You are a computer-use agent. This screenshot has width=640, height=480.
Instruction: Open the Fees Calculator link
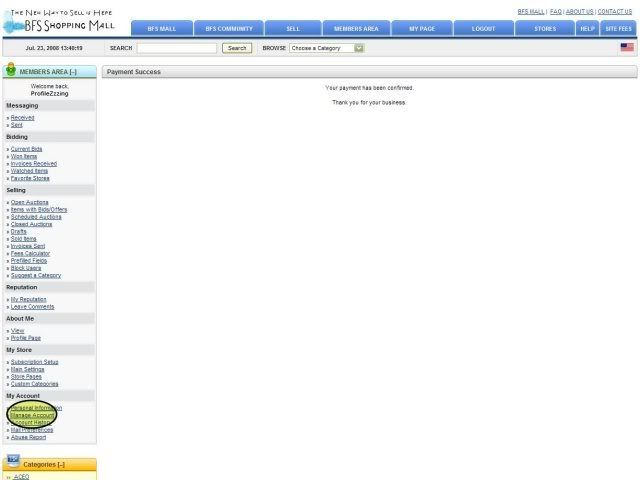[x=30, y=253]
